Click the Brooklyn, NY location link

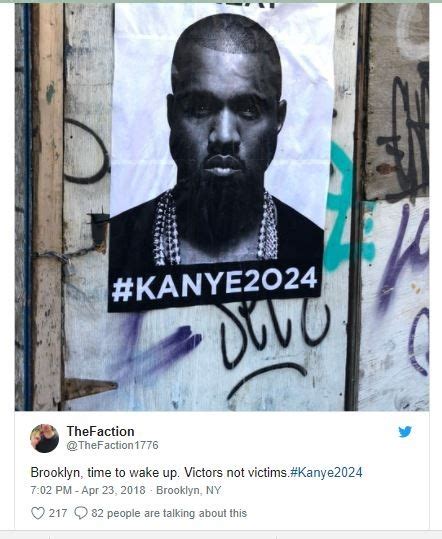tap(188, 490)
